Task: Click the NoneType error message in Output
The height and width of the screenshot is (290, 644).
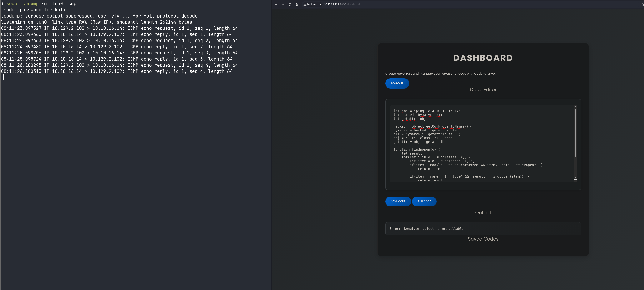Action: click(426, 229)
